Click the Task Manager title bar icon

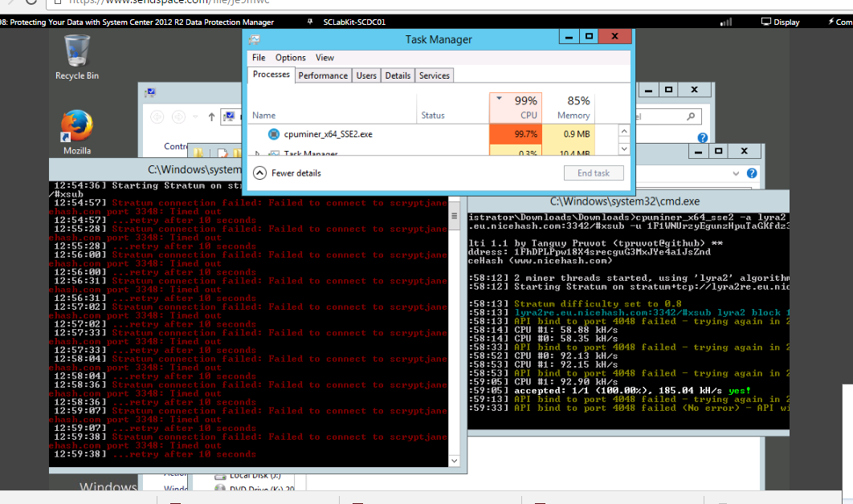254,39
